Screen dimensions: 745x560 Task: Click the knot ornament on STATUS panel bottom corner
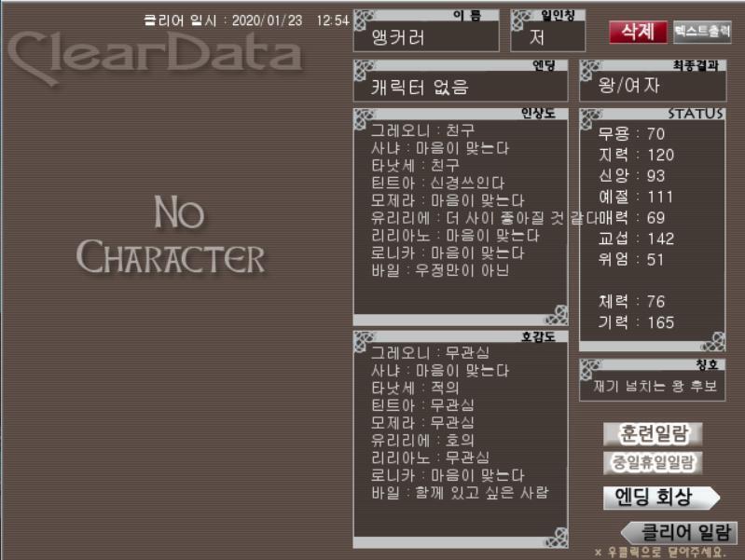[x=713, y=342]
